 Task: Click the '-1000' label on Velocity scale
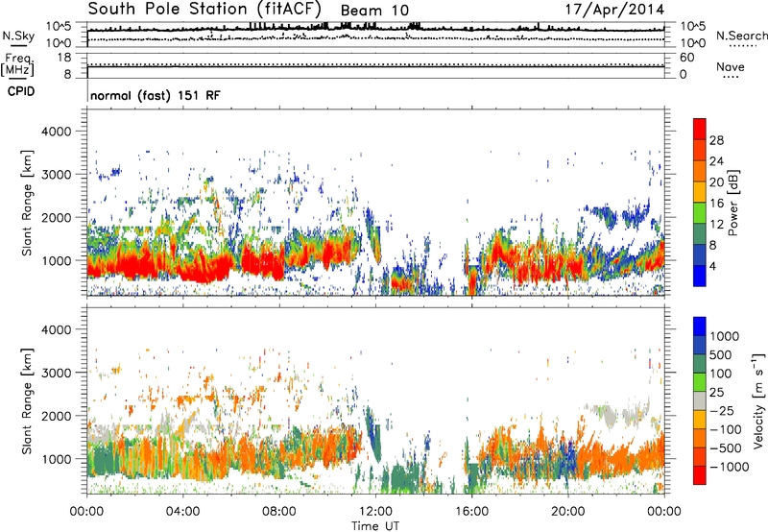coord(730,467)
